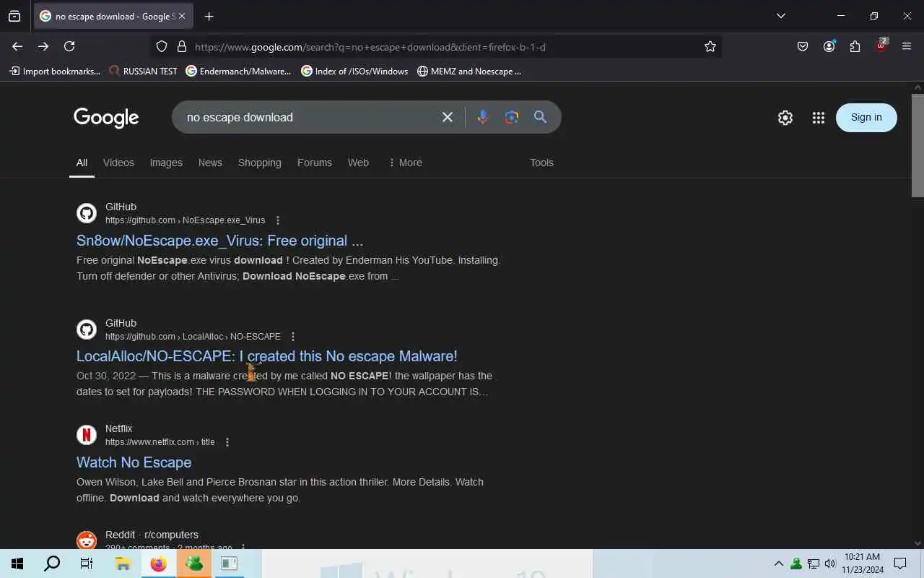Switch to Images results tab
924x578 pixels.
pyautogui.click(x=166, y=163)
